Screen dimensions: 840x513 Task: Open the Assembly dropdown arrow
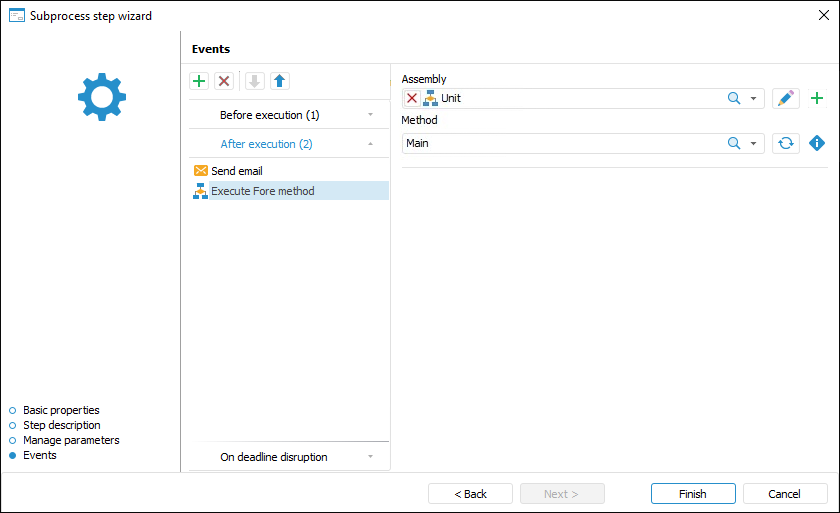pos(753,98)
